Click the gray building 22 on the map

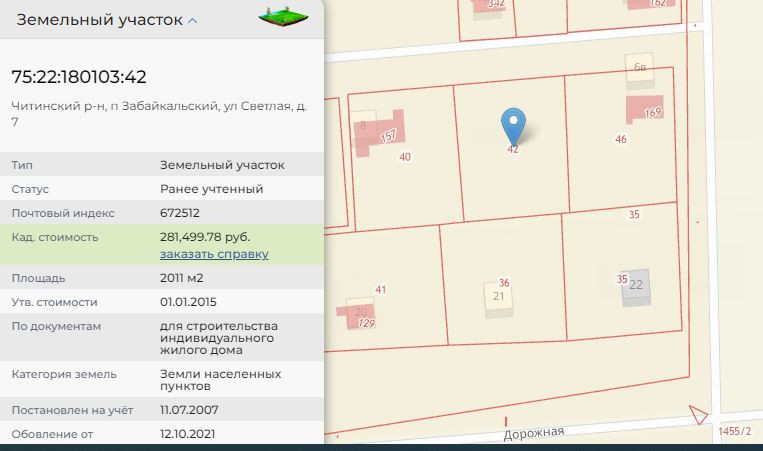[x=636, y=286]
